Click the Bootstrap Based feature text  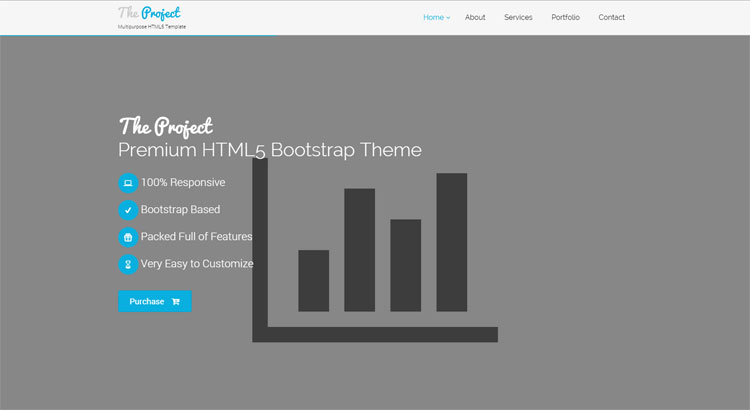coord(180,210)
